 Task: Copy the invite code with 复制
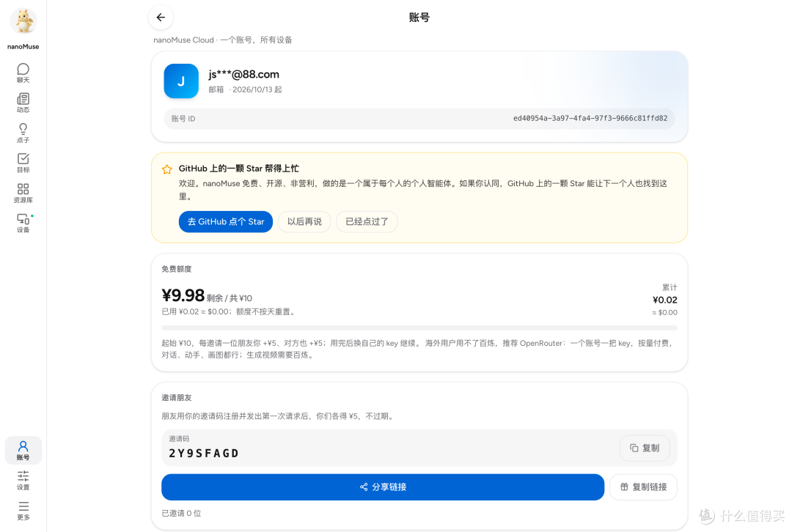(645, 448)
